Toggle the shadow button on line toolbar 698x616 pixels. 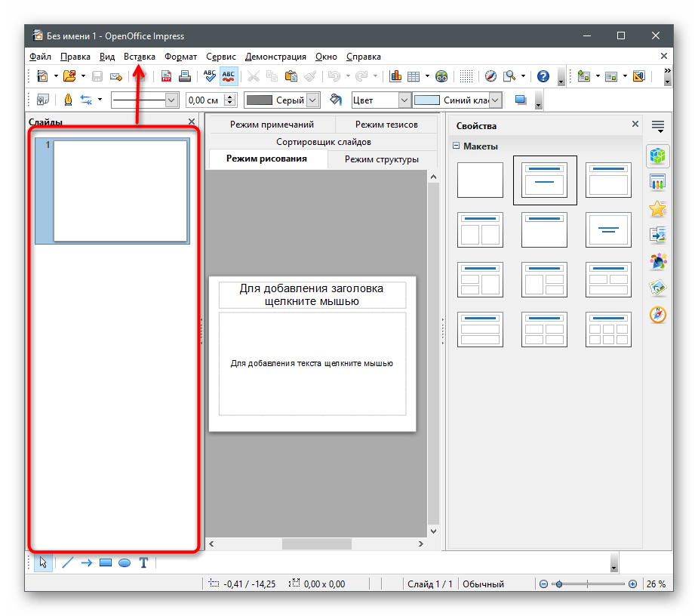[x=520, y=100]
